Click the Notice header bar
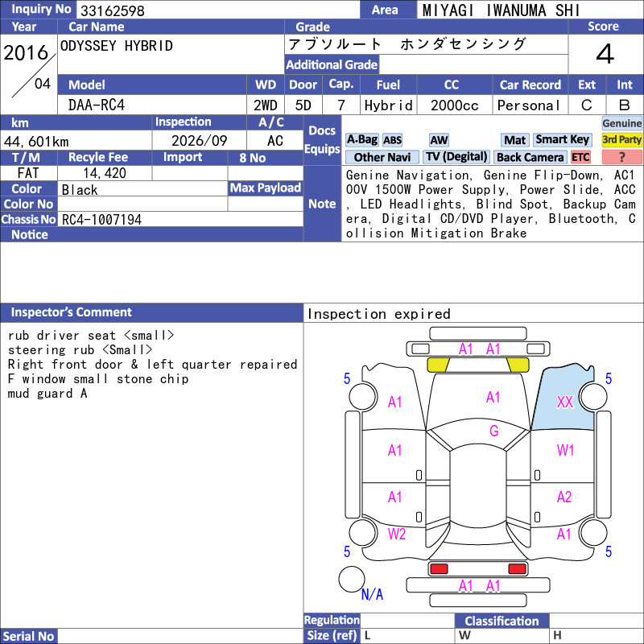This screenshot has width=644, height=644. point(151,234)
